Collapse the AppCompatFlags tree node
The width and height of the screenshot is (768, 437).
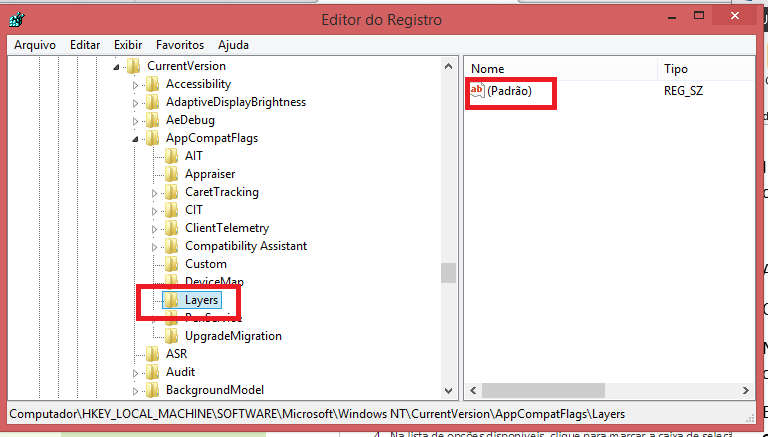point(135,139)
